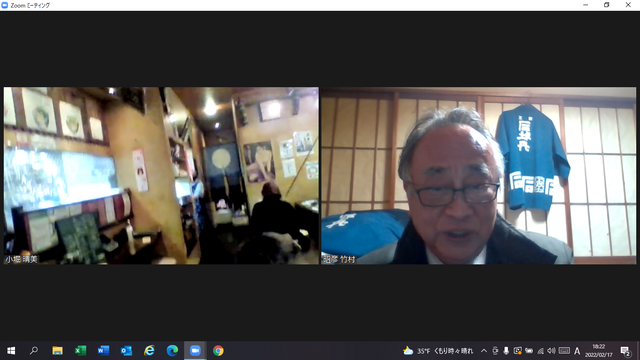The image size is (640, 360).
Task: Restore down the Zoom meeting window
Action: tap(607, 5)
